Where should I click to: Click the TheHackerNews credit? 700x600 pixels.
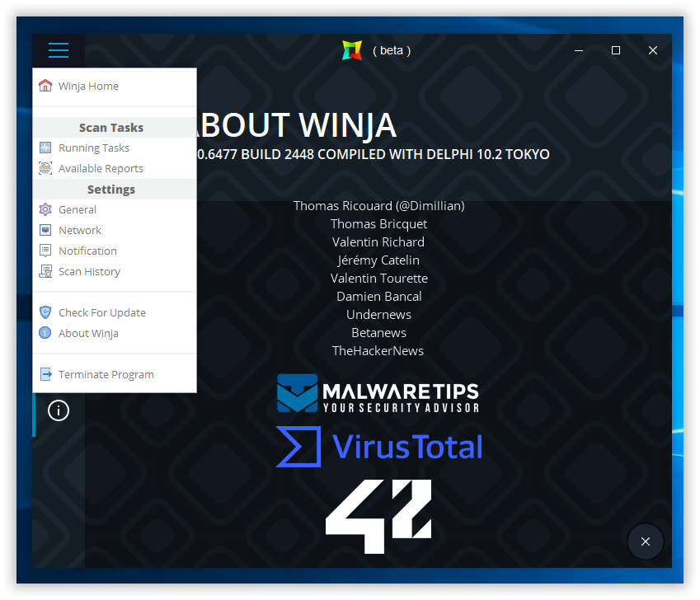pos(378,350)
